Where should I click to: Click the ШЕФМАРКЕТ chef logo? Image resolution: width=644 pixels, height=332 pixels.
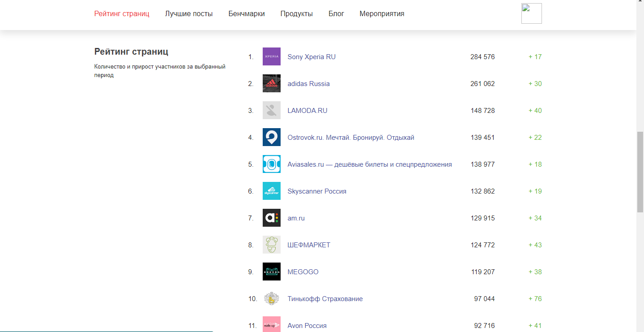(x=272, y=245)
